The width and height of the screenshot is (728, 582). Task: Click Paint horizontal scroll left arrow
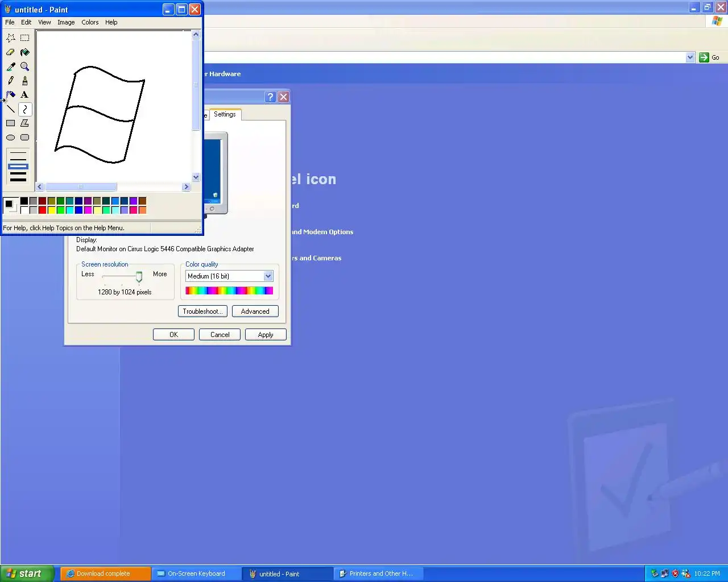(40, 187)
